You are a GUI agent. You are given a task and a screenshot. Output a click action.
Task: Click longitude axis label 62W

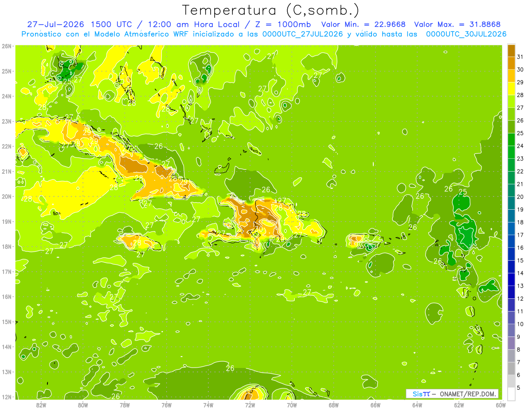[459, 405]
